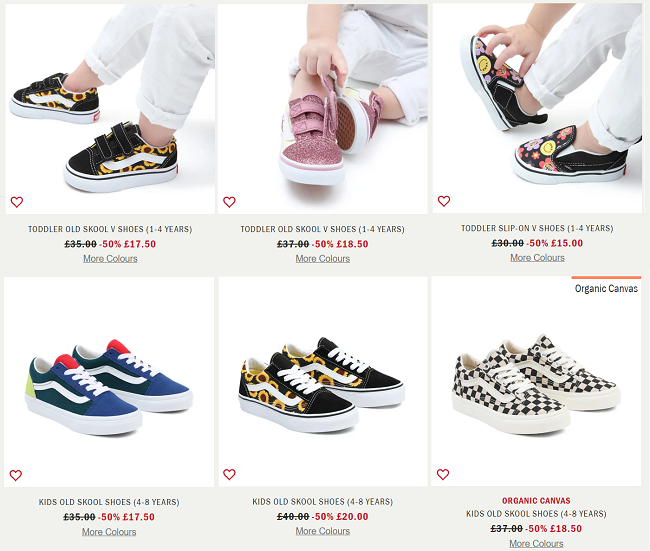Viewport: 650px width, 551px height.
Task: Add the checkerboard Organic Canvas shoes to wishlist
Action: [x=443, y=474]
